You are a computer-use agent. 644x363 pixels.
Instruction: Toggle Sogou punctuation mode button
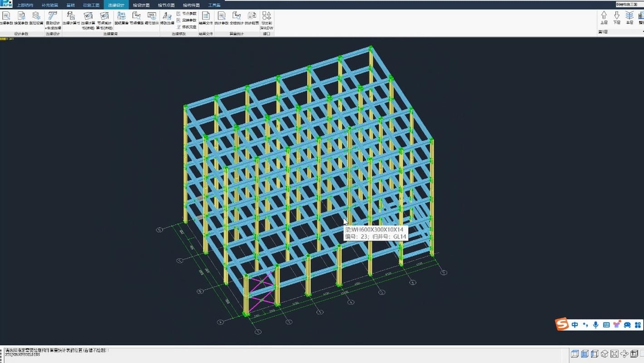tap(585, 324)
